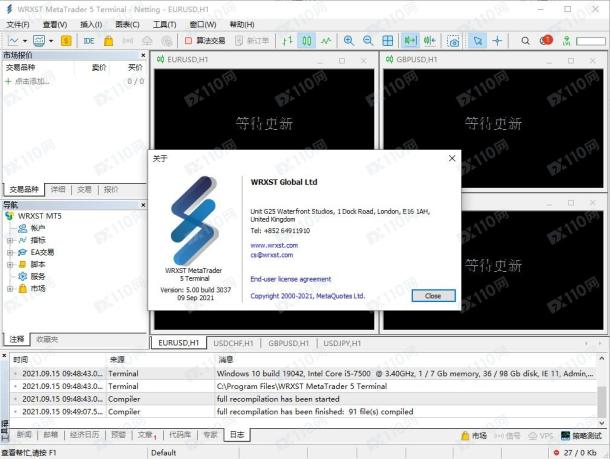
Task: Open the toolbar search magnifier icon
Action: click(x=525, y=40)
